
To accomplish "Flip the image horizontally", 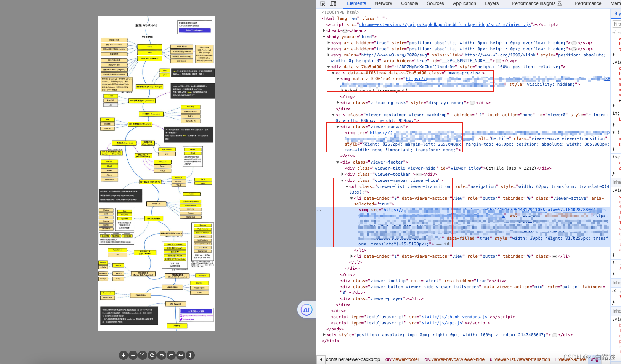I will click(181, 355).
